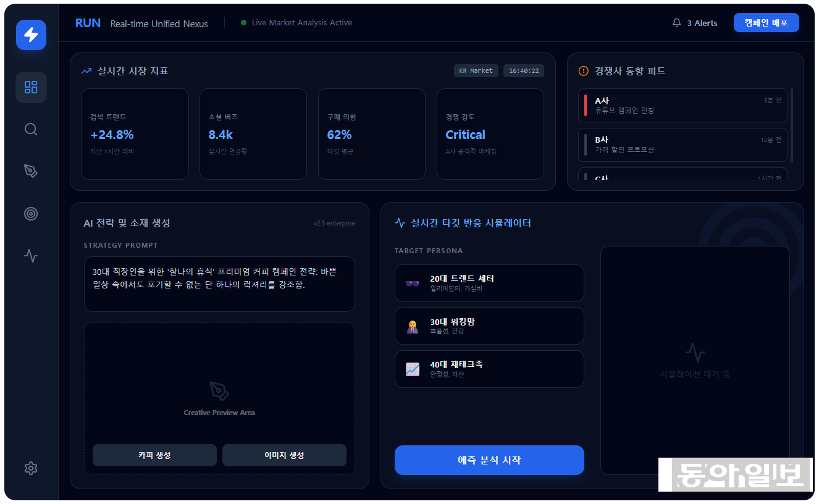The width and height of the screenshot is (819, 504).
Task: Open settings gear at sidebar bottom
Action: click(x=31, y=468)
